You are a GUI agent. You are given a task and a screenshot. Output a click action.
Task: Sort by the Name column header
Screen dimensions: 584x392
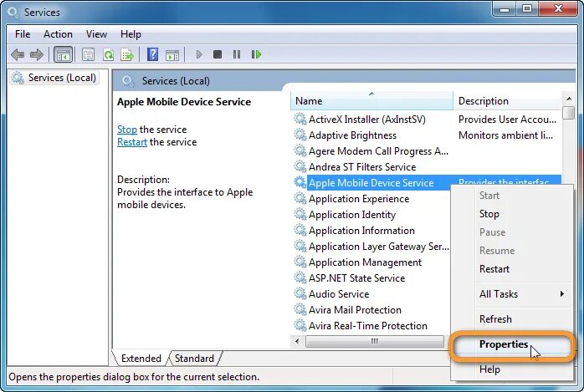[x=371, y=101]
